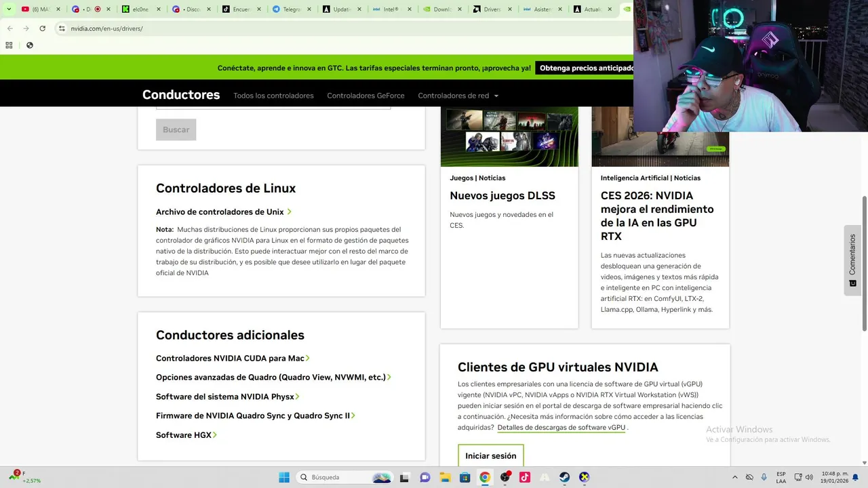The height and width of the screenshot is (488, 868).
Task: Show hidden system tray icons
Action: click(x=735, y=477)
